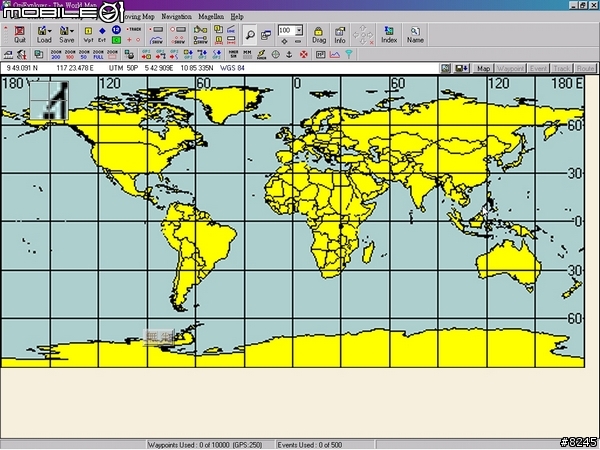Click the diamond icon below zoom box
Screen dimensions: 600x450
[x=284, y=41]
